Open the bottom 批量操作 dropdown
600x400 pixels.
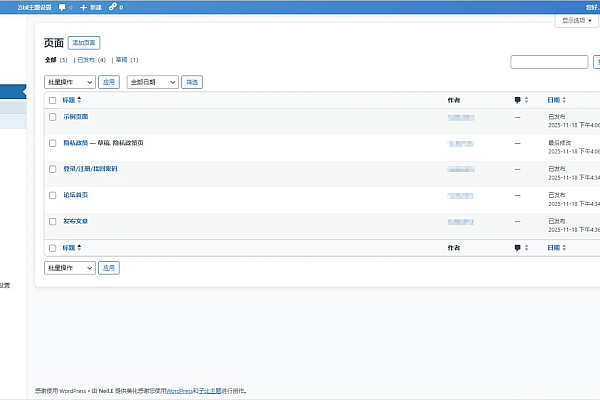(x=70, y=268)
